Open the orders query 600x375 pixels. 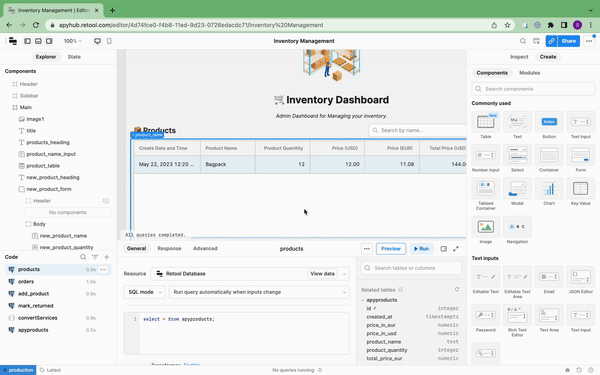point(26,282)
